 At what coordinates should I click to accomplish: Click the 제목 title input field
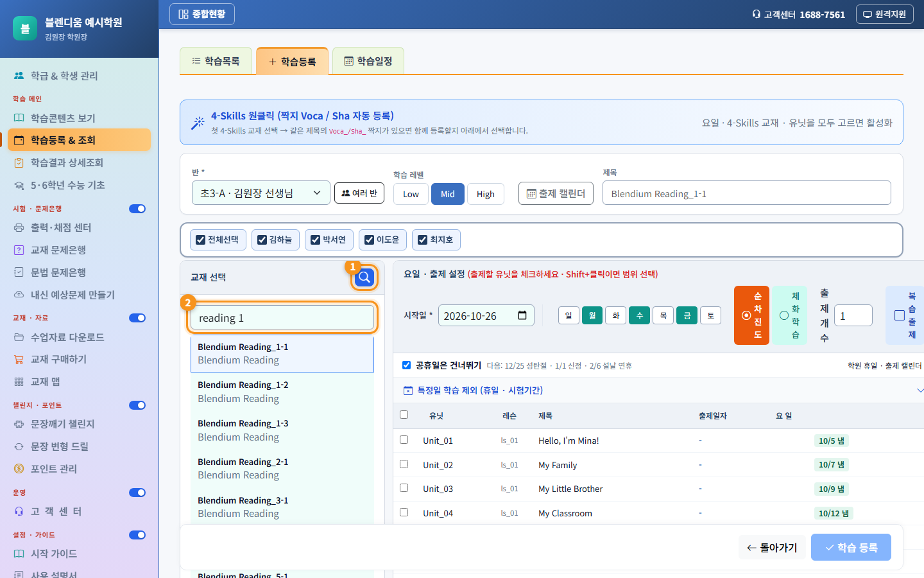[747, 193]
